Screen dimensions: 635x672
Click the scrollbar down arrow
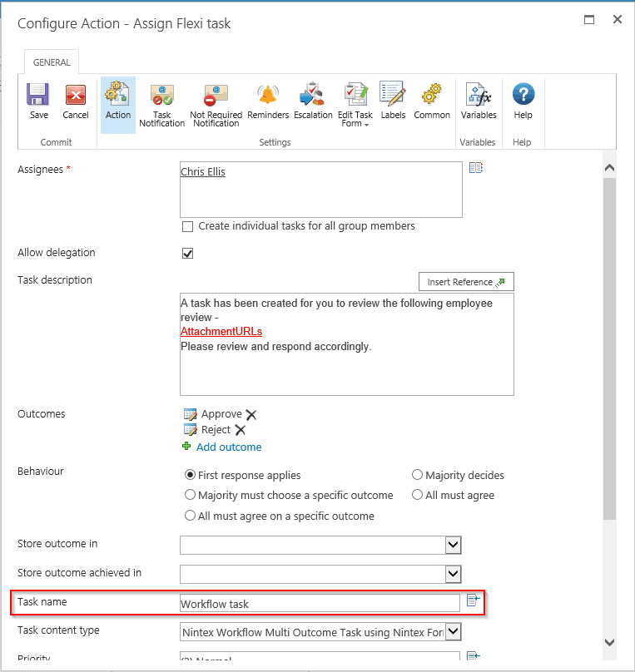click(x=609, y=642)
